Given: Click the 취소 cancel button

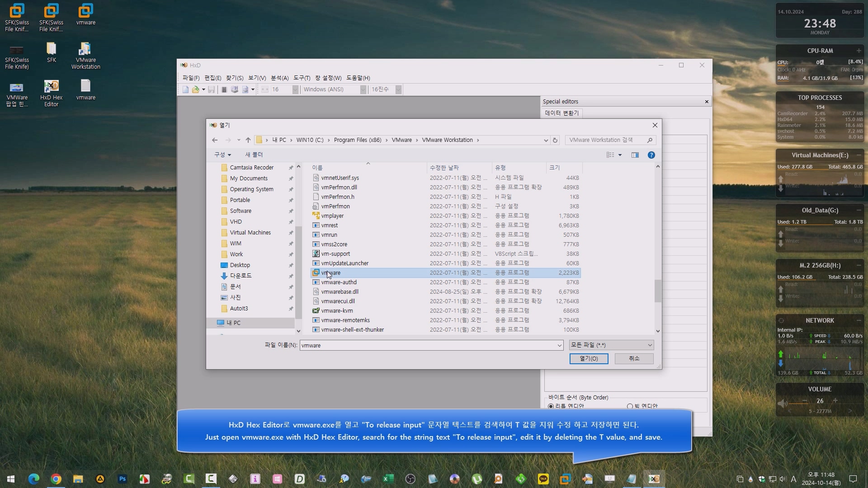Looking at the screenshot, I should (634, 359).
